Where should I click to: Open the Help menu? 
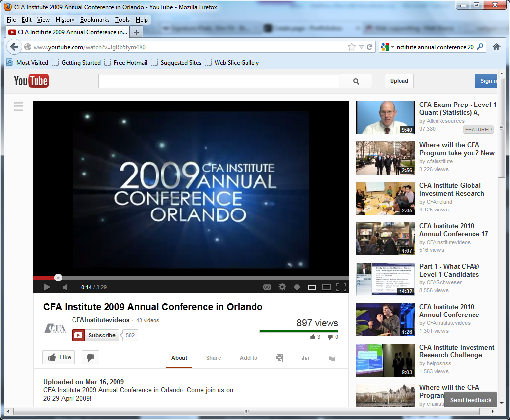coord(142,20)
